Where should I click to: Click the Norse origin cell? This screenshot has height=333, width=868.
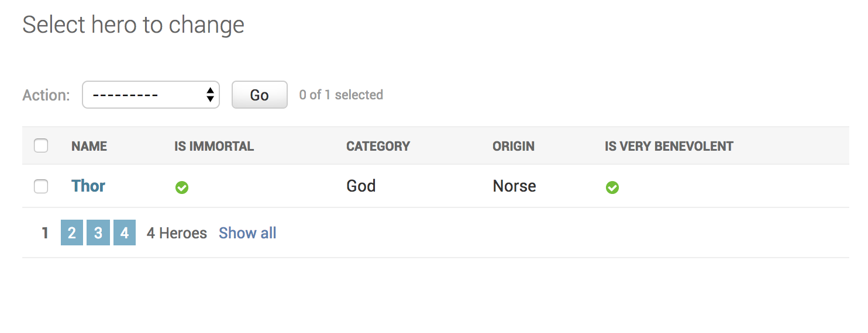click(514, 186)
